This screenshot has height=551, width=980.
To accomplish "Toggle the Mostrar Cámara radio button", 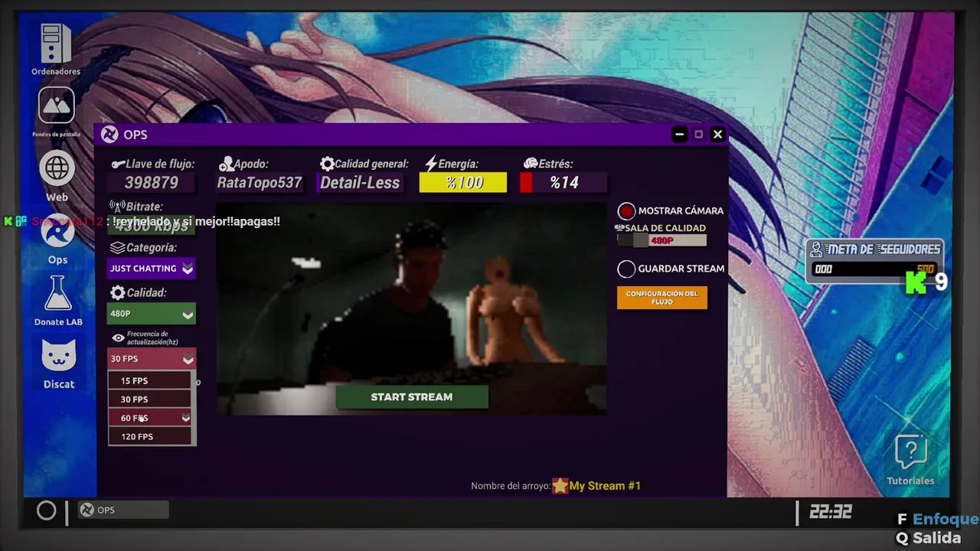I will (626, 211).
